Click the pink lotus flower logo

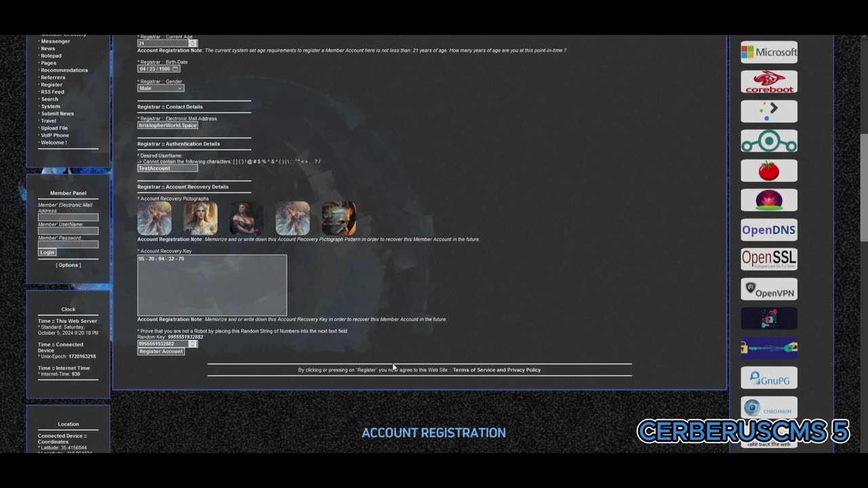tap(769, 201)
